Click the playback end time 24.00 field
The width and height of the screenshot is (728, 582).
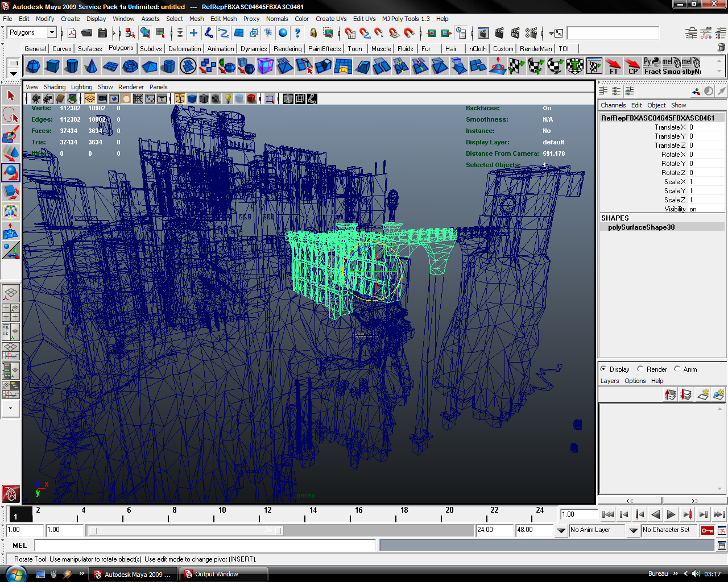point(494,530)
